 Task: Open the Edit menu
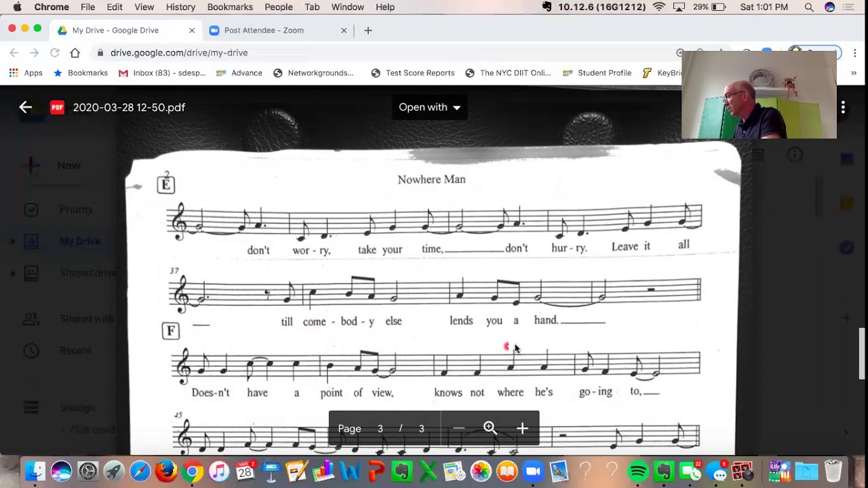pyautogui.click(x=115, y=7)
